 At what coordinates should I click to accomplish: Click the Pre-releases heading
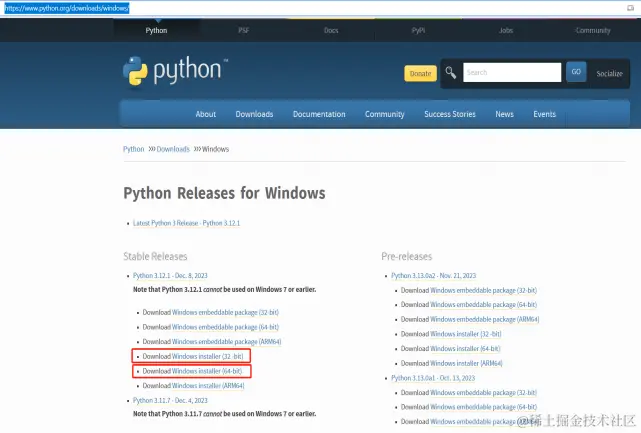click(406, 256)
